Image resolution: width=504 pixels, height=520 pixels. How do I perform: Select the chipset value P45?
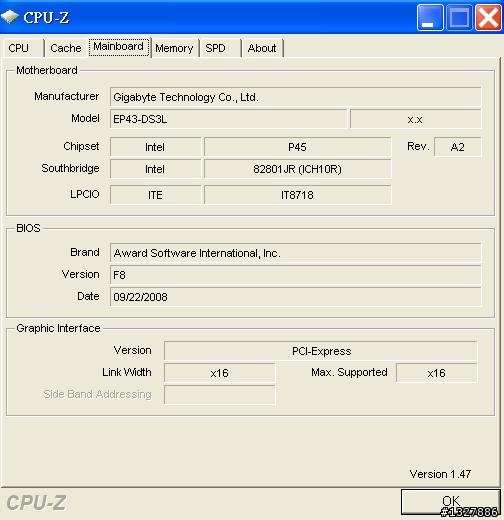coord(297,147)
